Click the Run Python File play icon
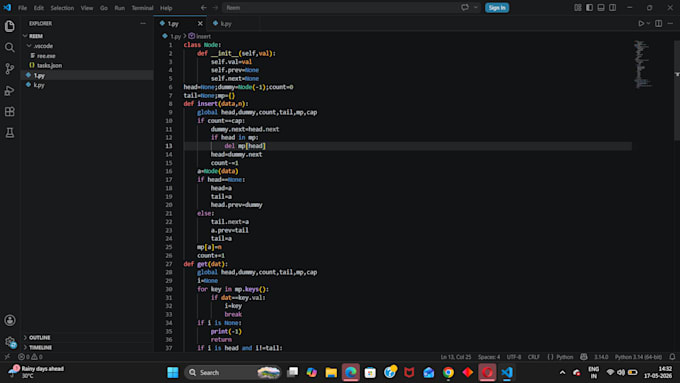The width and height of the screenshot is (680, 383). 641,23
